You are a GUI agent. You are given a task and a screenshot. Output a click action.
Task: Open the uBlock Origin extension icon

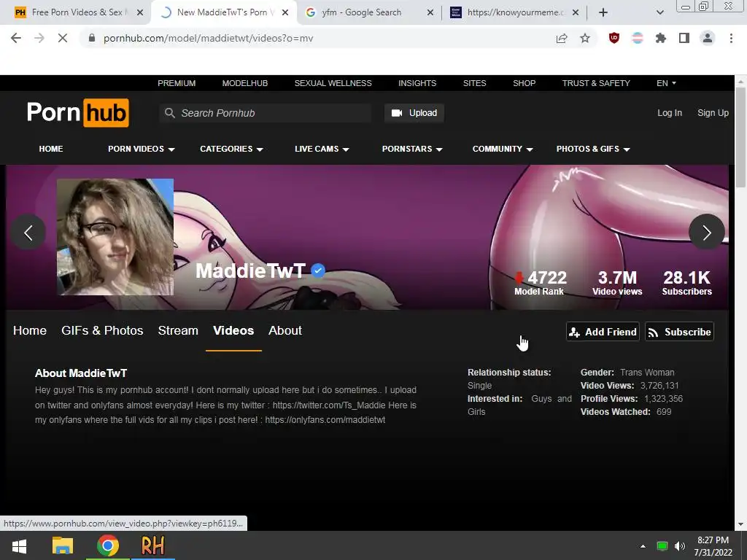pos(614,38)
